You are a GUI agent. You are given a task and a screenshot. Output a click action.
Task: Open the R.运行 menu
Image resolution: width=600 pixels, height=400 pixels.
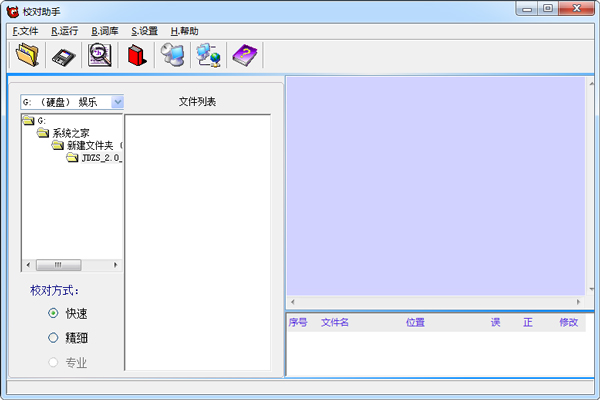[65, 31]
